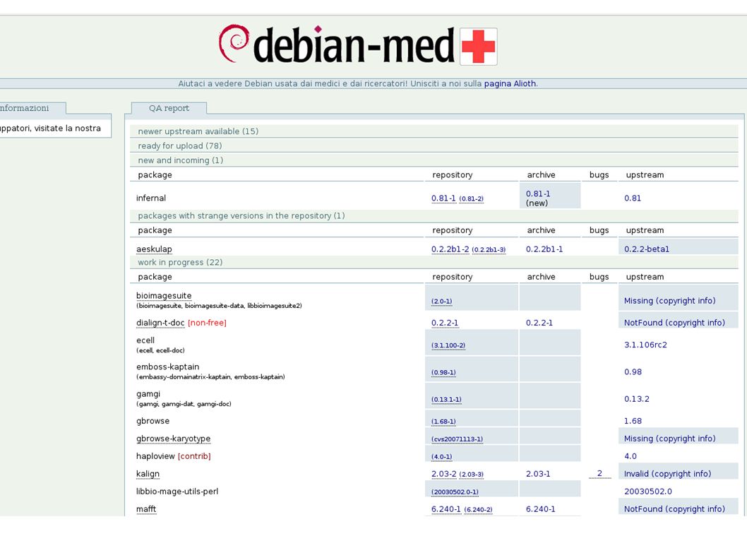Open the aeskulap package link
This screenshot has width=747, height=560.
click(x=154, y=249)
